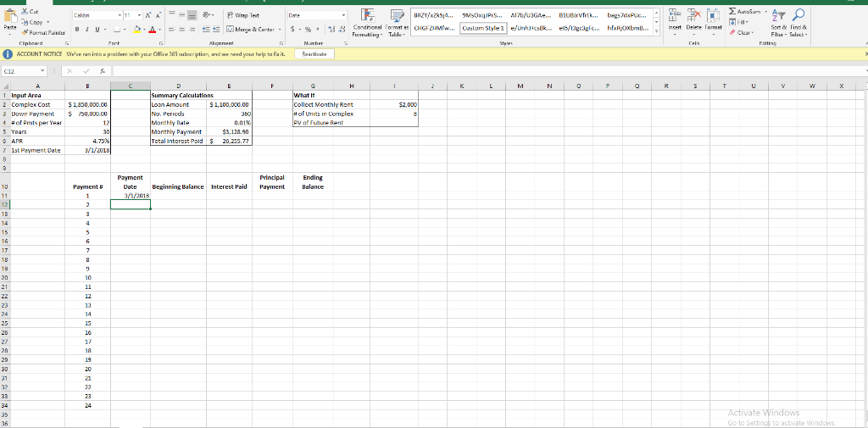Click the Increase Decimal icon
This screenshot has height=428, width=868.
click(x=331, y=30)
